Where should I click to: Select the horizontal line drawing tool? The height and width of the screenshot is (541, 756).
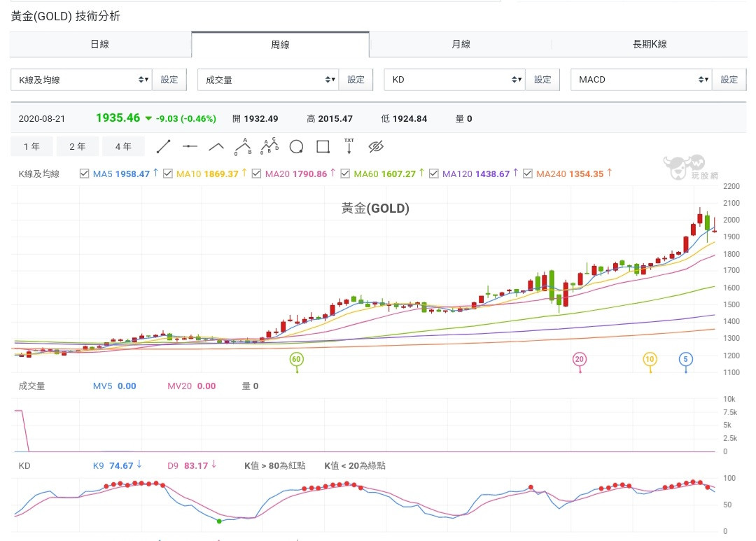pyautogui.click(x=190, y=146)
